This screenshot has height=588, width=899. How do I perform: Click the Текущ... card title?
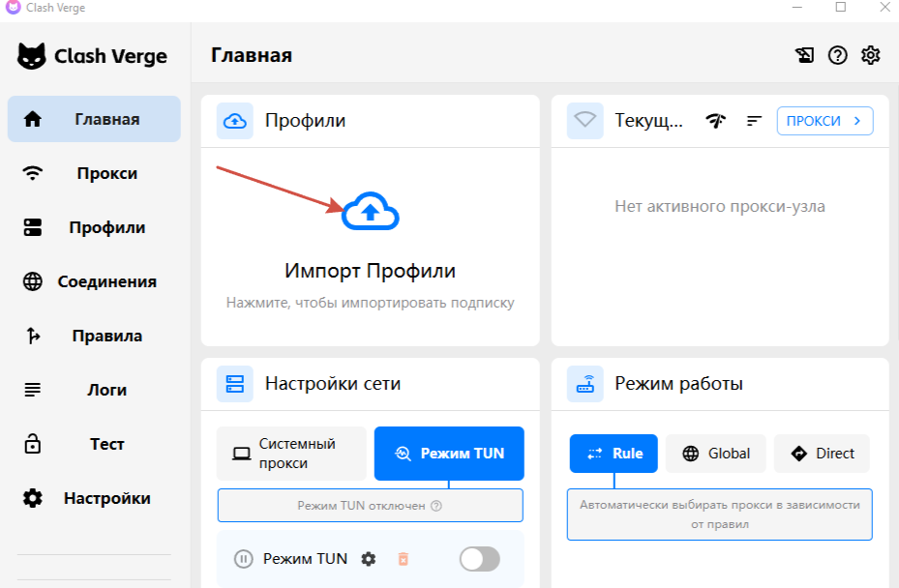coord(649,121)
